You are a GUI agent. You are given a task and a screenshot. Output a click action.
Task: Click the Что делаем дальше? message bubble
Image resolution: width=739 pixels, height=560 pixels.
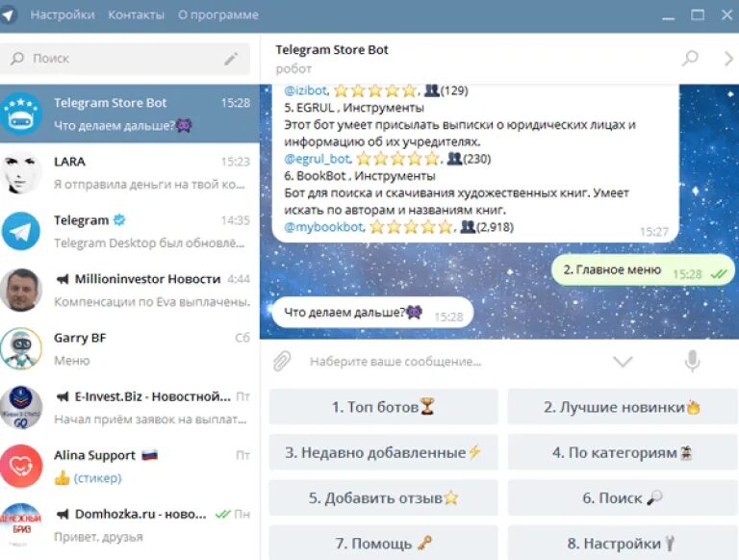click(x=372, y=313)
